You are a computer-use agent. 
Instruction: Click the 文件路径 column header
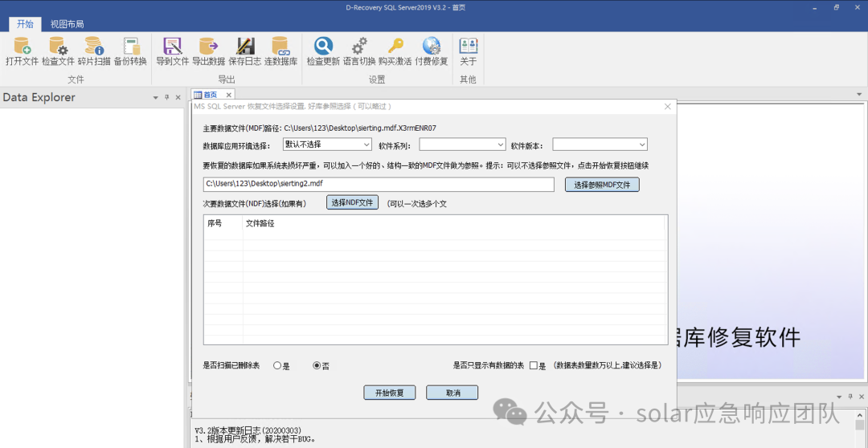pyautogui.click(x=454, y=223)
